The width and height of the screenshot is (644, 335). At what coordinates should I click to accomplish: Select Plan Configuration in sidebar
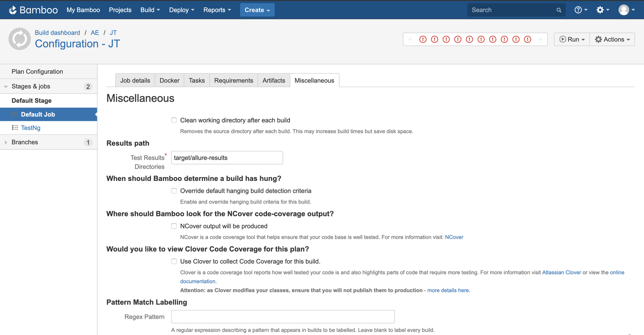pos(48,71)
